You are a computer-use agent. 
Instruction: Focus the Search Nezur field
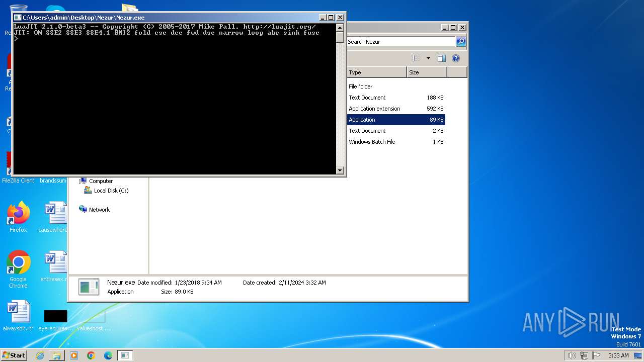[x=401, y=42]
